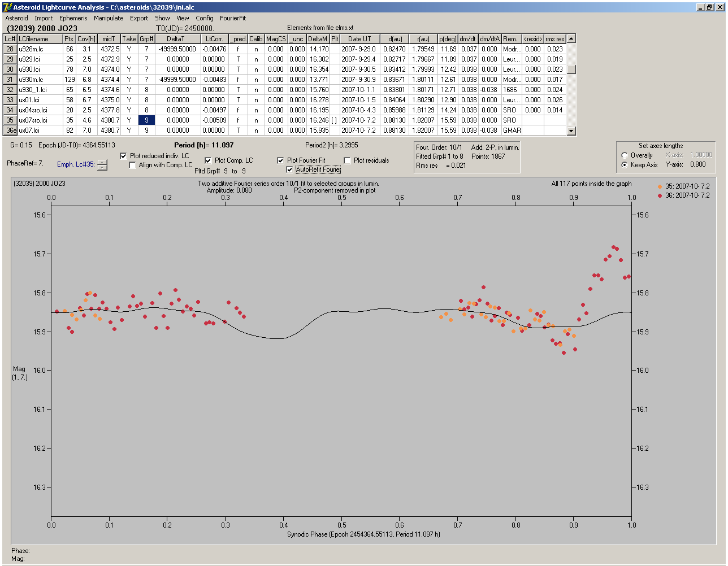This screenshot has width=728, height=566.
Task: Click the Grp# column header
Action: pos(146,39)
